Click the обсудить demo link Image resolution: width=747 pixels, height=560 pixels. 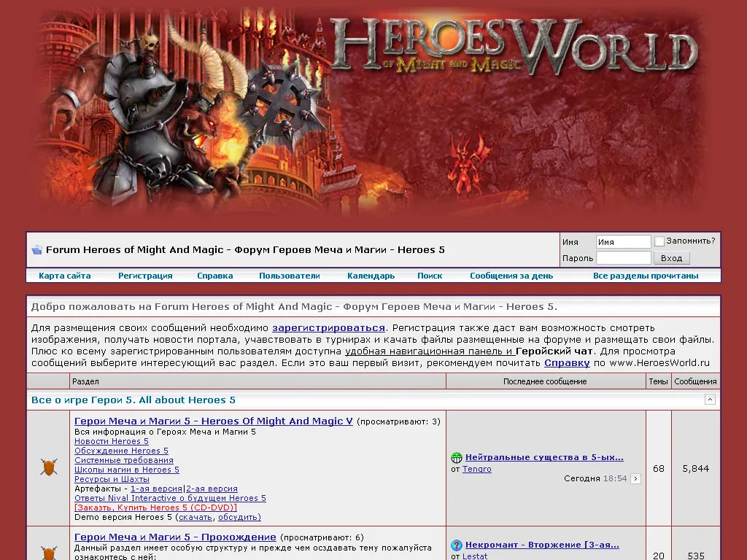[239, 518]
